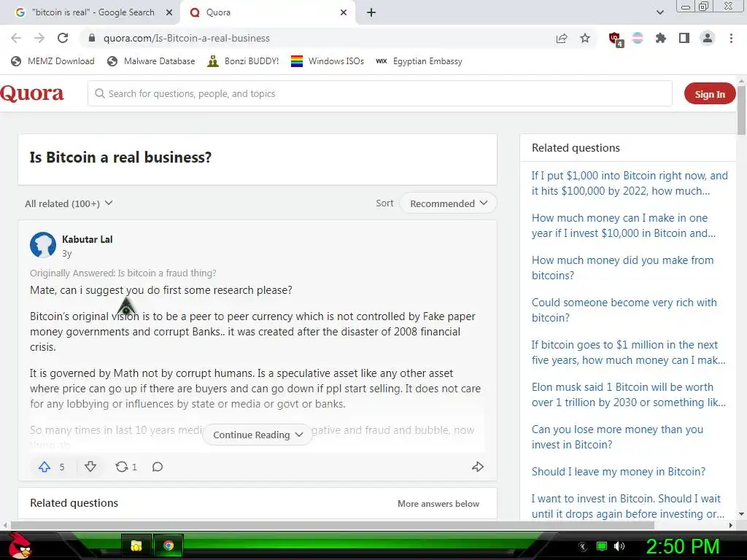
Task: Downvote Kabutar Lal's answer
Action: (90, 467)
